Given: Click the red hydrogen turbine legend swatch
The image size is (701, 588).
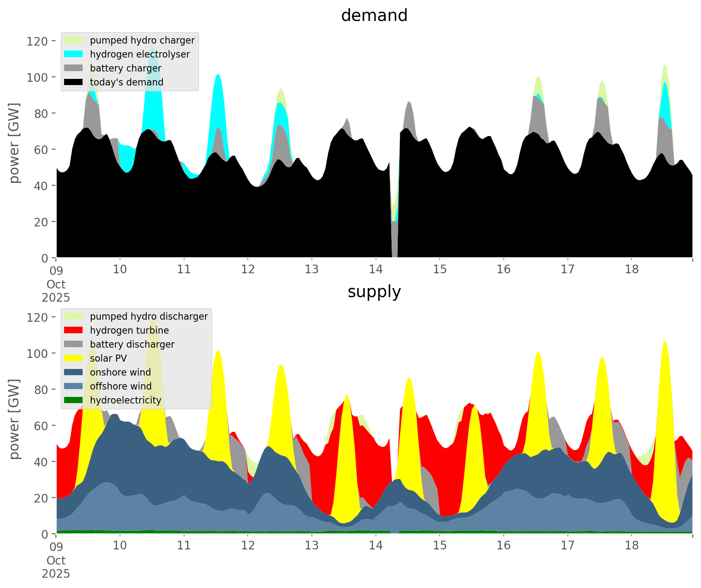Looking at the screenshot, I should click(74, 330).
